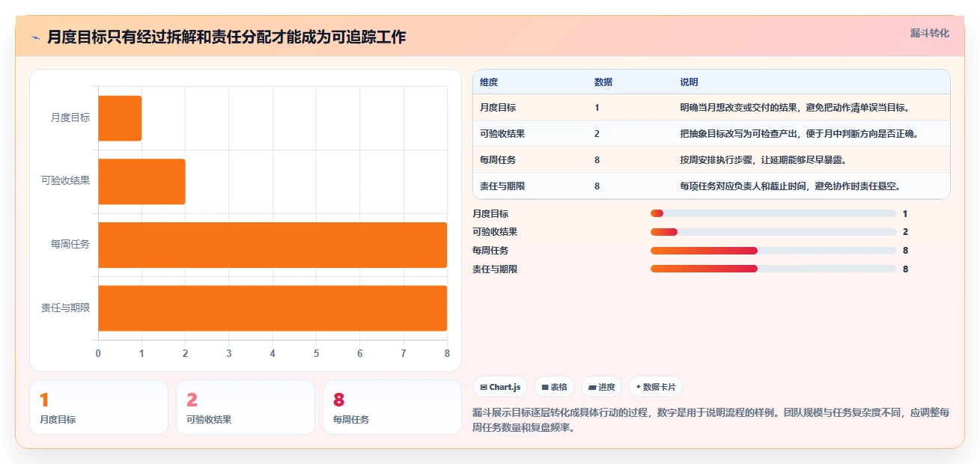
Task: Click the 每周任务 bar in the chart
Action: point(273,245)
